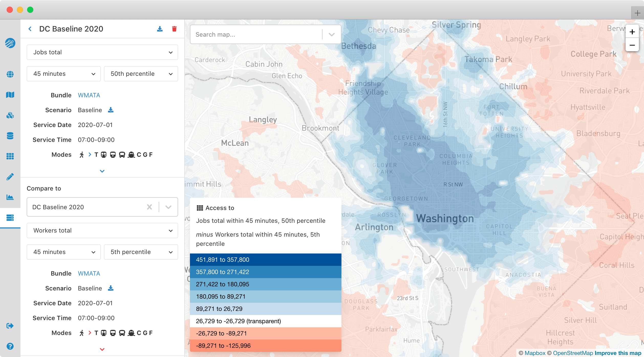644x357 pixels.
Task: Open the Workers total dropdown
Action: 102,230
